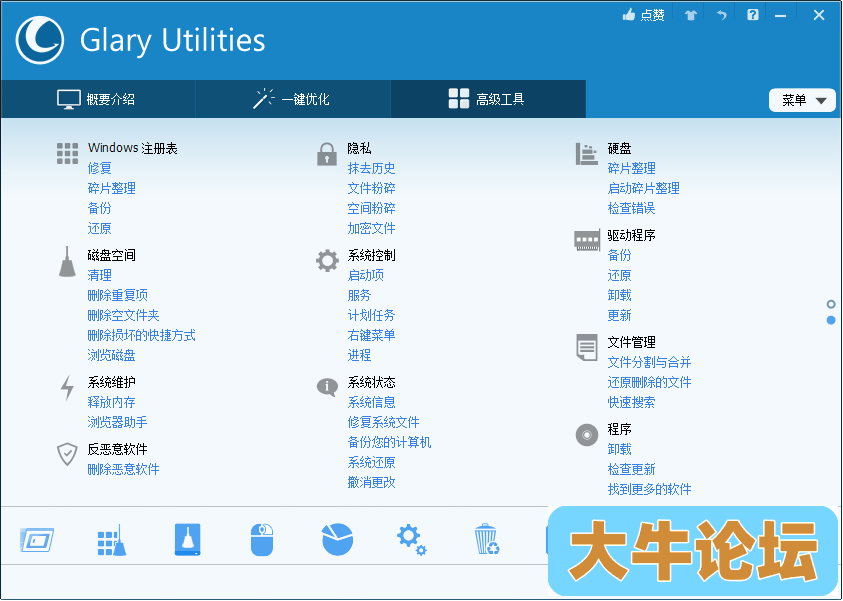Click the 还原删除的文件 link
843x601 pixels.
point(649,382)
